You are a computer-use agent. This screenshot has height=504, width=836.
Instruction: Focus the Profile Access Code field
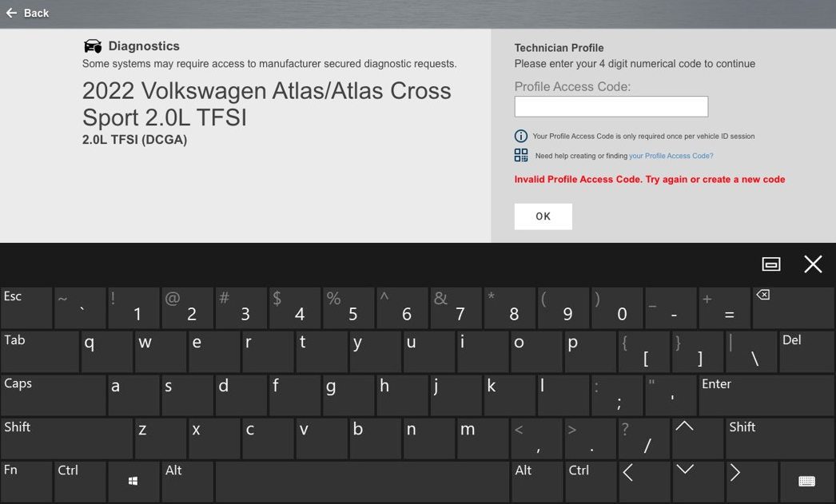point(611,107)
